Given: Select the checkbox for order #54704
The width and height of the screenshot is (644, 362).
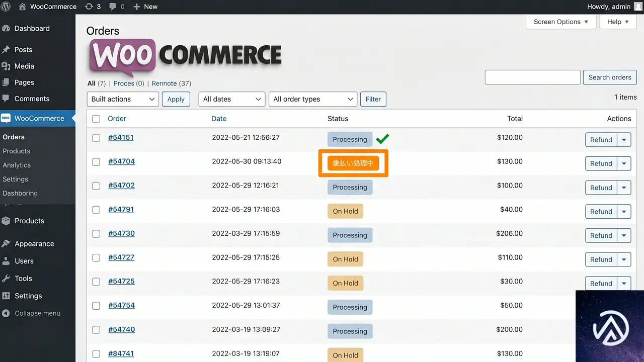Looking at the screenshot, I should click(x=96, y=162).
